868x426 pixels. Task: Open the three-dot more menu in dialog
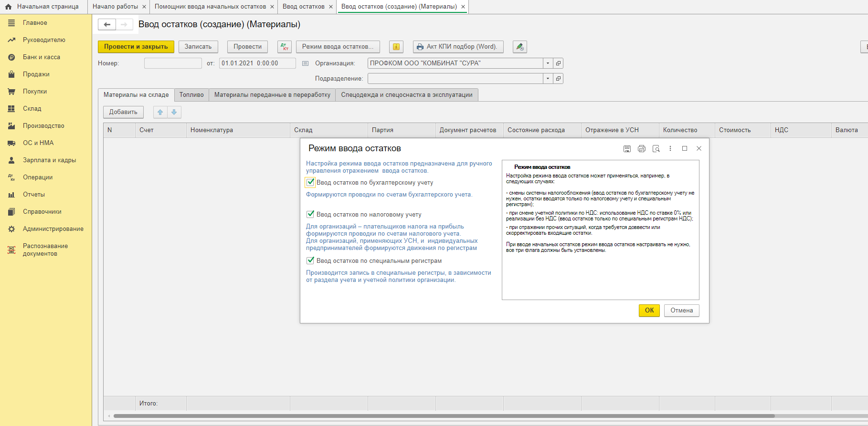(x=670, y=149)
